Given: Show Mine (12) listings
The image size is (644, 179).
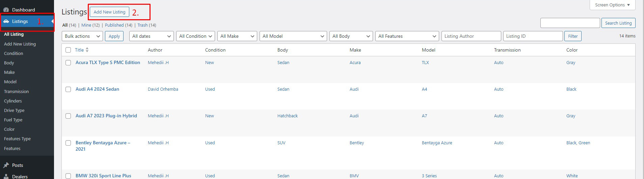Looking at the screenshot, I should (x=90, y=25).
